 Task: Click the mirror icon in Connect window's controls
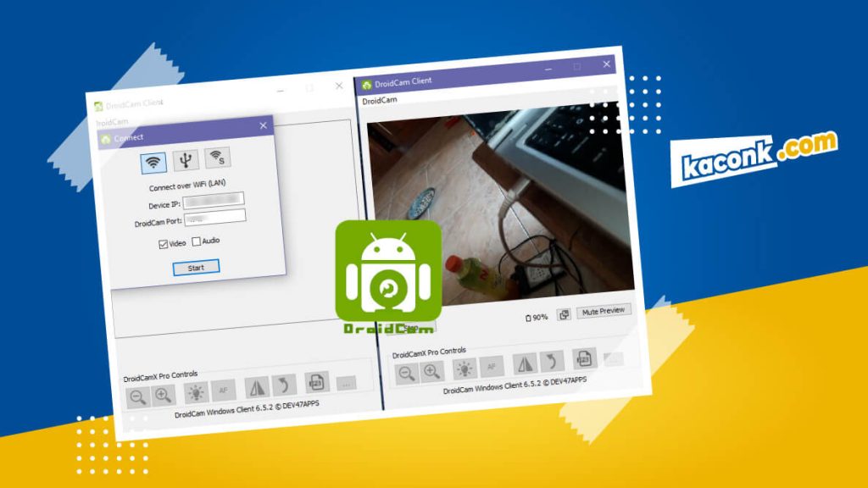pyautogui.click(x=256, y=387)
